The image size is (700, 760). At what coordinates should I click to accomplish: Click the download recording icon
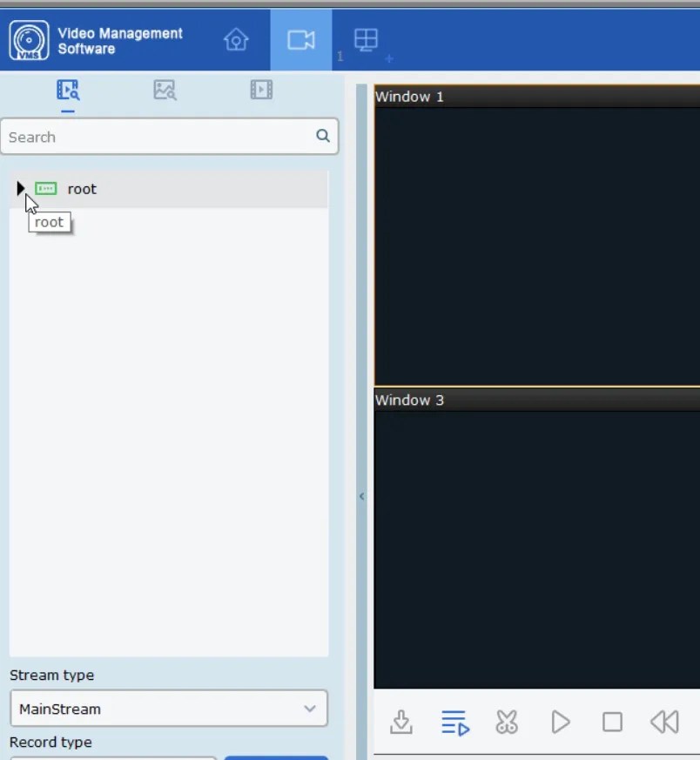(x=400, y=722)
